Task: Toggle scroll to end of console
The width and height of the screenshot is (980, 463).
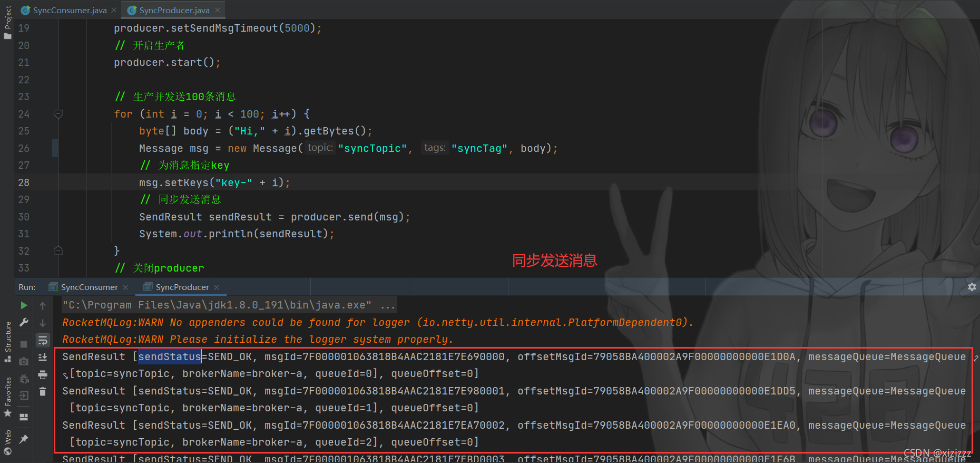Action: (43, 358)
